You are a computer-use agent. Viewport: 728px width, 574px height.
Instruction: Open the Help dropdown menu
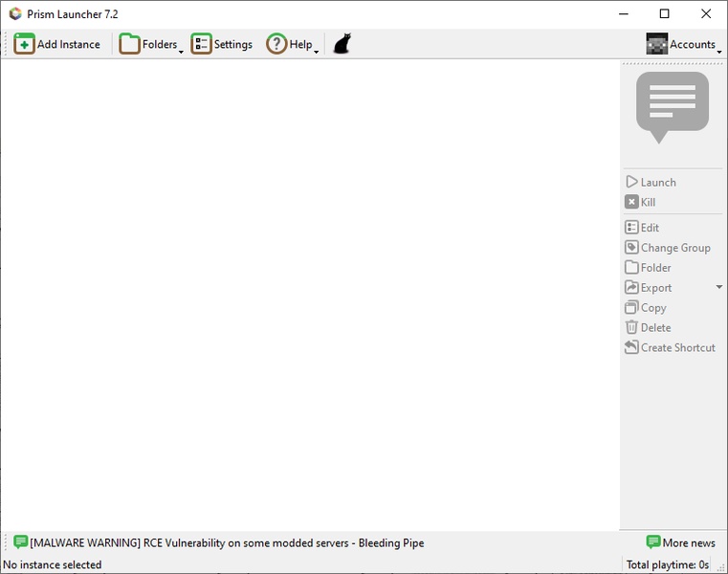[293, 44]
